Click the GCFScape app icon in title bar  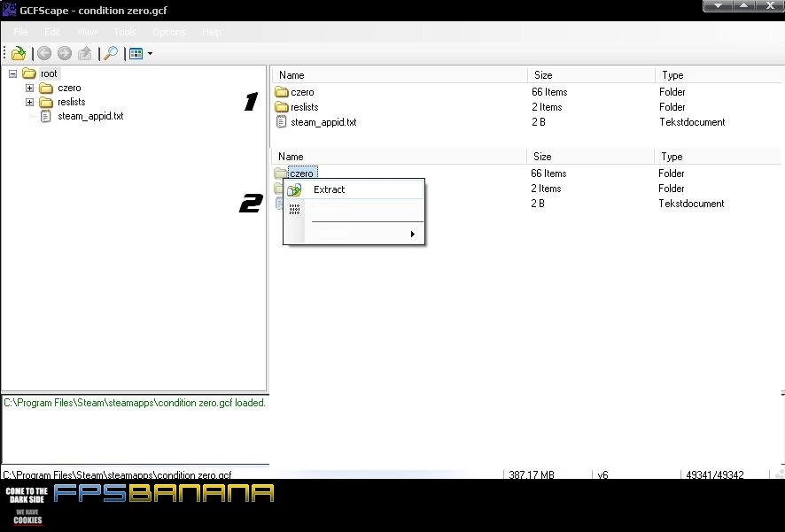coord(9,10)
